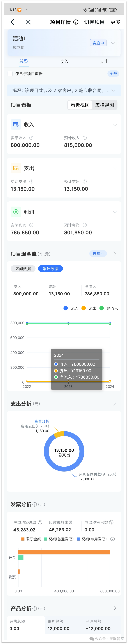Toggle the 净流入 green legend item
This screenshot has height=644, width=128.
click(109, 308)
